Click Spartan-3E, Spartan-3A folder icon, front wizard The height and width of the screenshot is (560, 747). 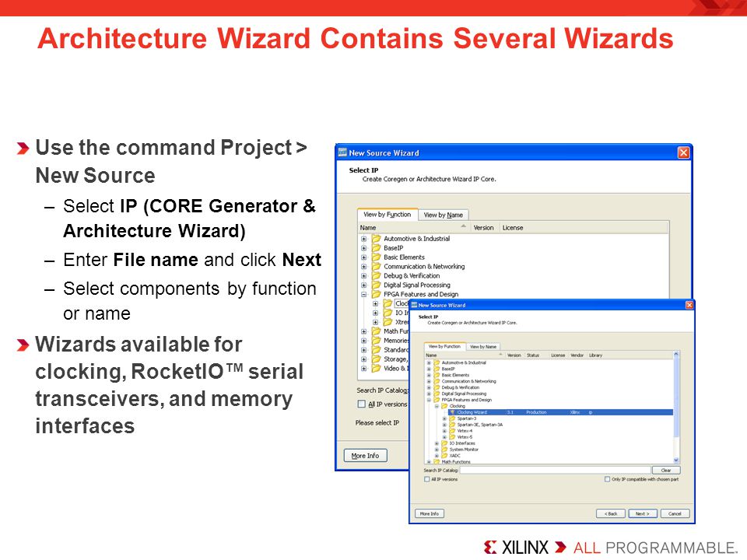pos(453,425)
